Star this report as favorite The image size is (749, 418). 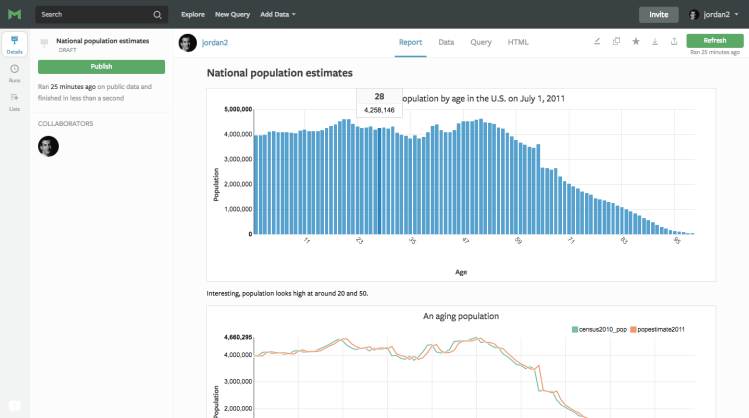[636, 42]
